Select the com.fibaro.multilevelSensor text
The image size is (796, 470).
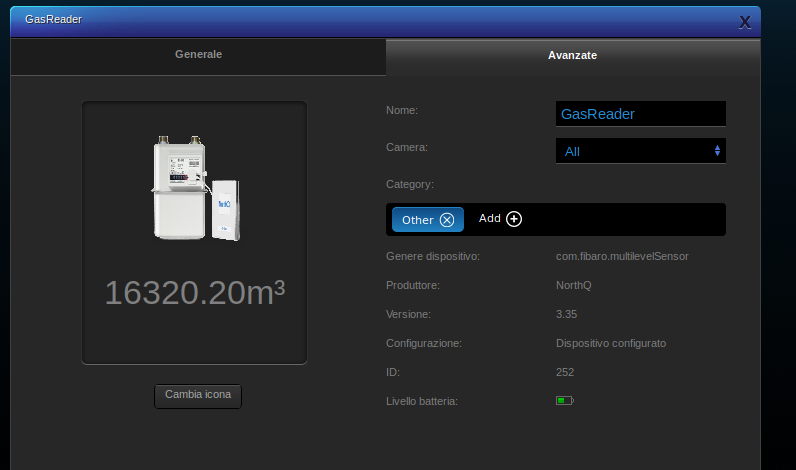coord(622,256)
